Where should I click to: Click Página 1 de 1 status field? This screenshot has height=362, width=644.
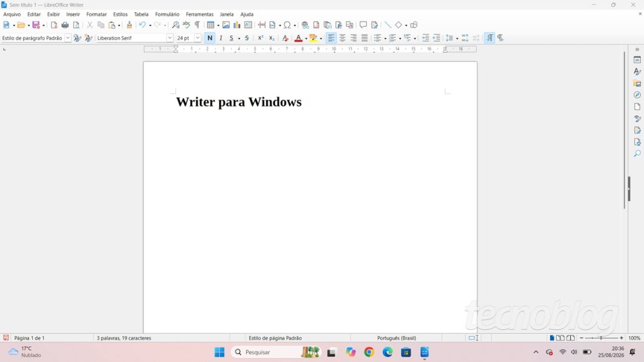[30, 338]
